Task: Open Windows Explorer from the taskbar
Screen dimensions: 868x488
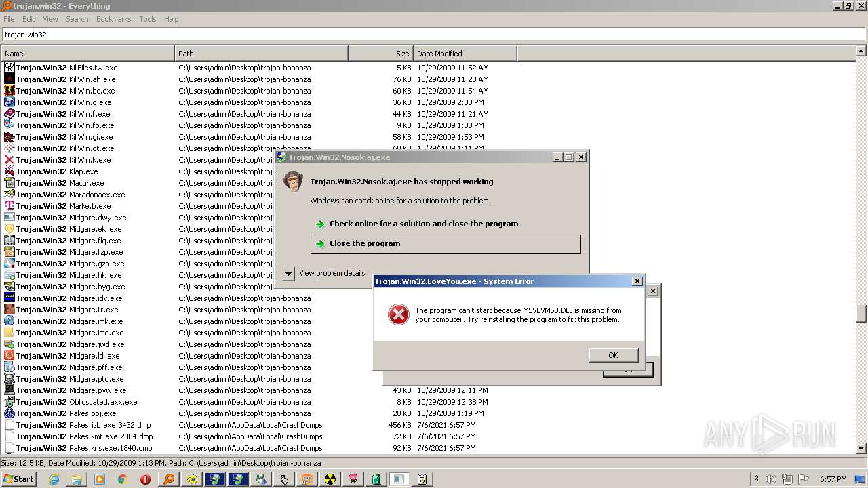Action: (77, 479)
